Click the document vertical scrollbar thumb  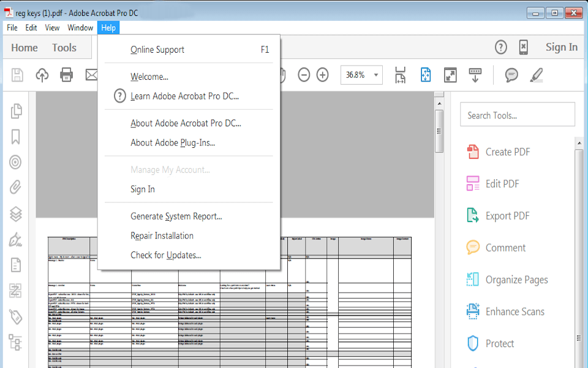coord(439,131)
